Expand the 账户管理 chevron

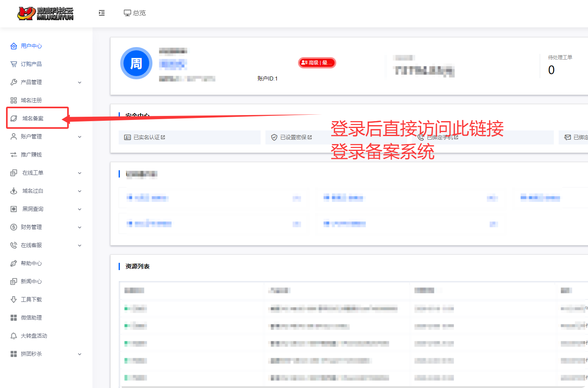coord(80,137)
